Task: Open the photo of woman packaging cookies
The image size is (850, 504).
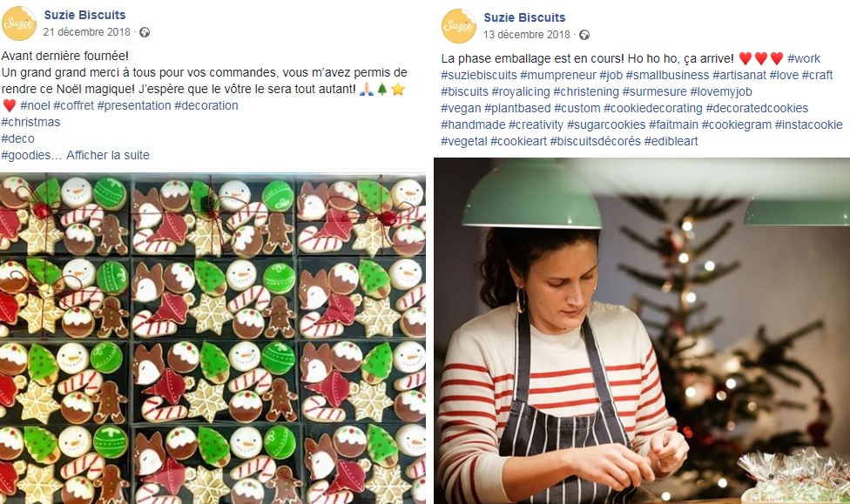Action: tap(642, 331)
